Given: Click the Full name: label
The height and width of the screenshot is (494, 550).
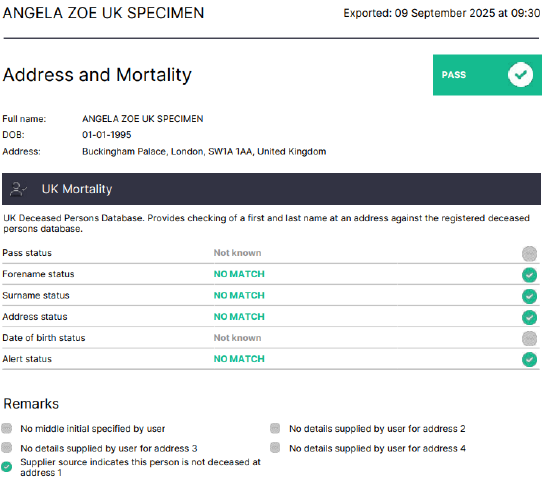Looking at the screenshot, I should point(24,119).
